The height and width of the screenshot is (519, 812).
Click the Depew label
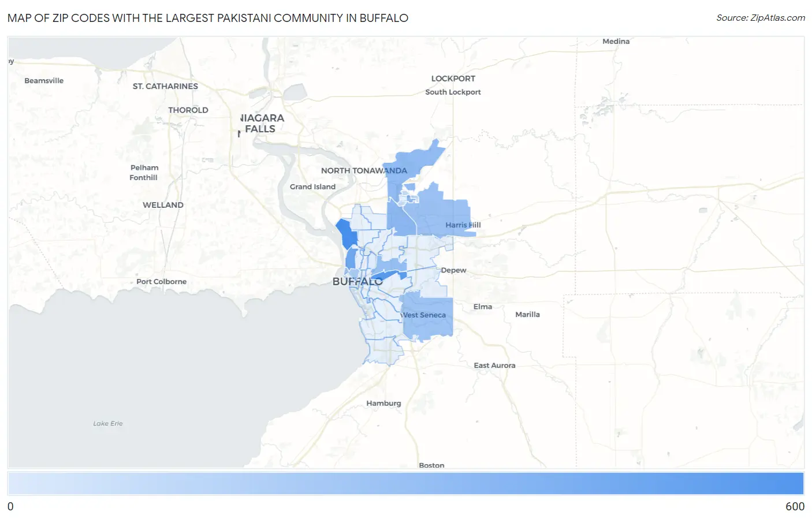pyautogui.click(x=453, y=270)
